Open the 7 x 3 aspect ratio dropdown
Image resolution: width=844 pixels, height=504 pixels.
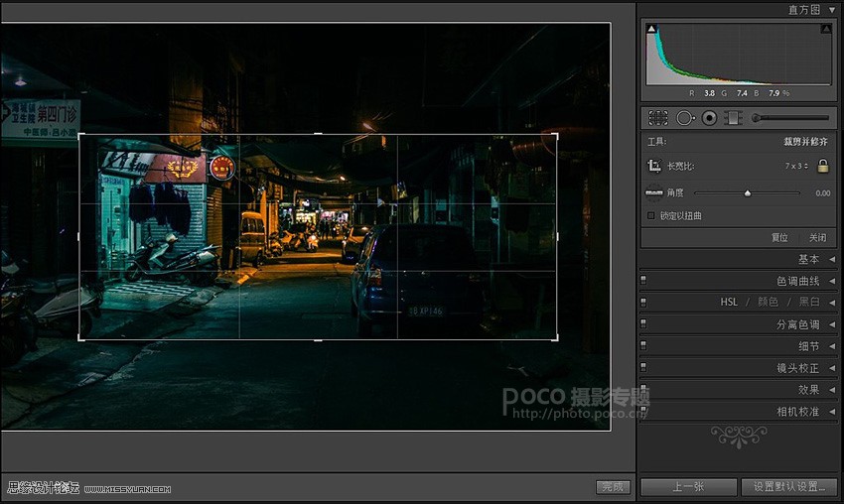click(x=796, y=166)
